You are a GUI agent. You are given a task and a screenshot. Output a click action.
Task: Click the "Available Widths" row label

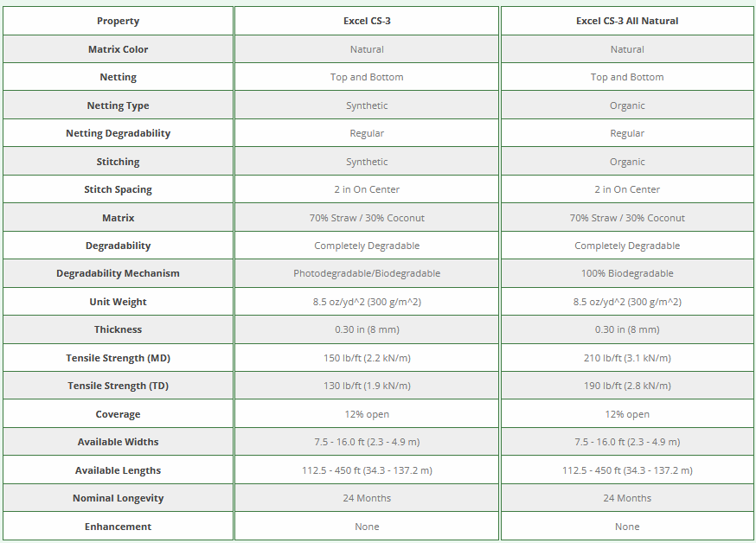[118, 442]
